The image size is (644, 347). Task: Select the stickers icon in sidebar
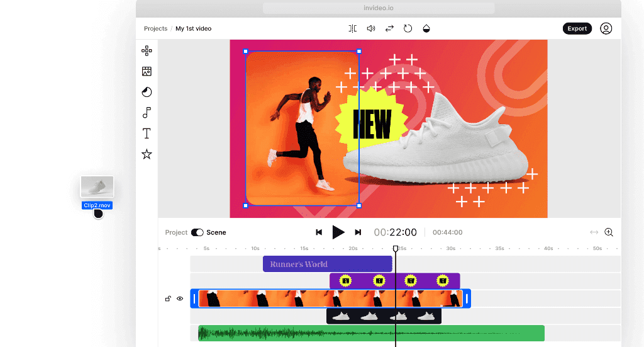147,92
